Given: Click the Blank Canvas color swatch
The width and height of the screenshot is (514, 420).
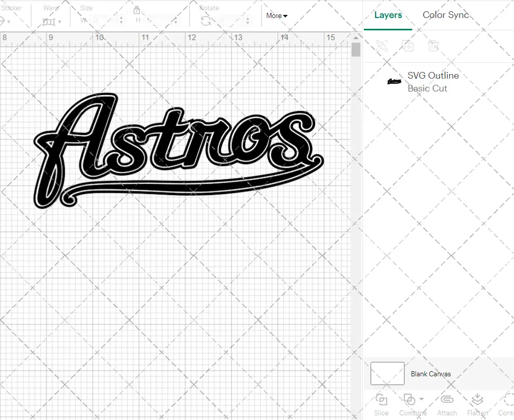Looking at the screenshot, I should pos(387,374).
